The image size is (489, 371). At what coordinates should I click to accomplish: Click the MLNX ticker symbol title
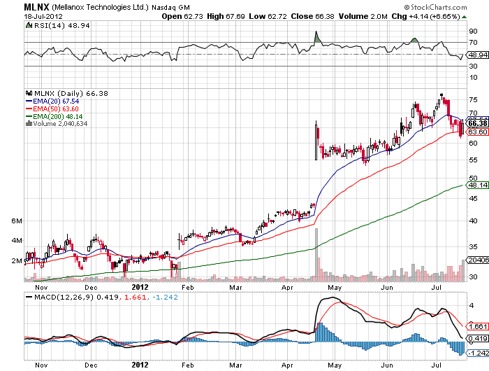tap(36, 7)
